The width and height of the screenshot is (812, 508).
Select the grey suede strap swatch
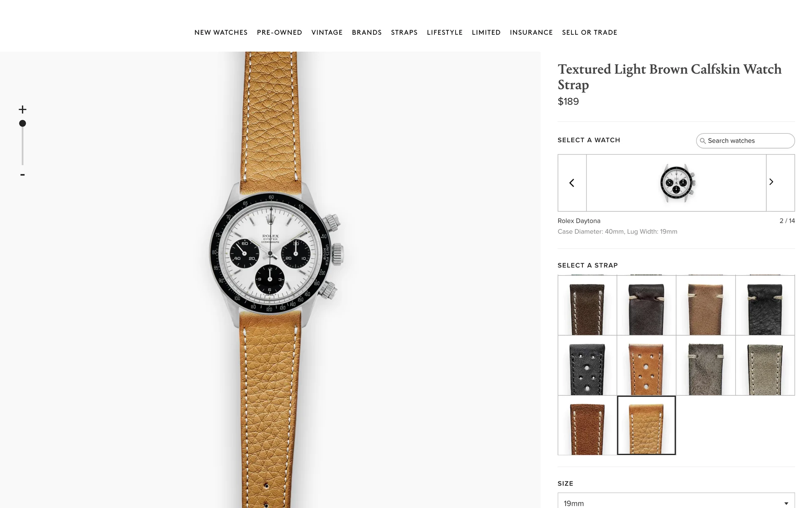705,365
